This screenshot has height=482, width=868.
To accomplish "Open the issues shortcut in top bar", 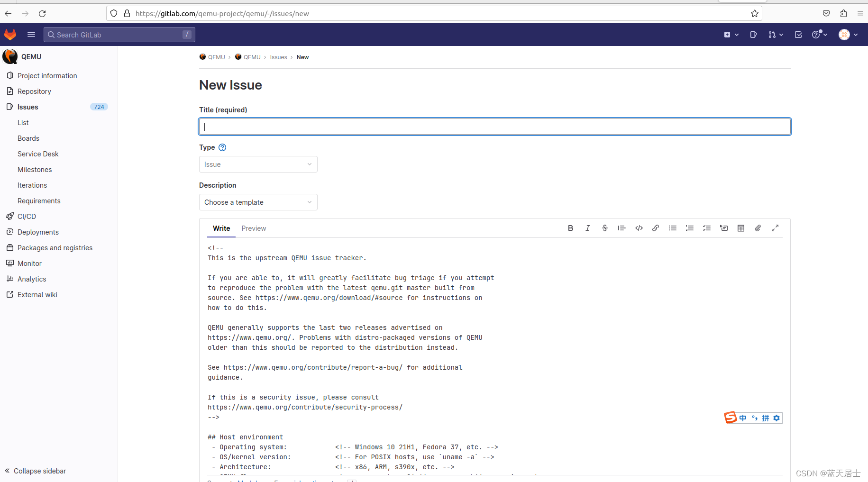I will click(753, 35).
